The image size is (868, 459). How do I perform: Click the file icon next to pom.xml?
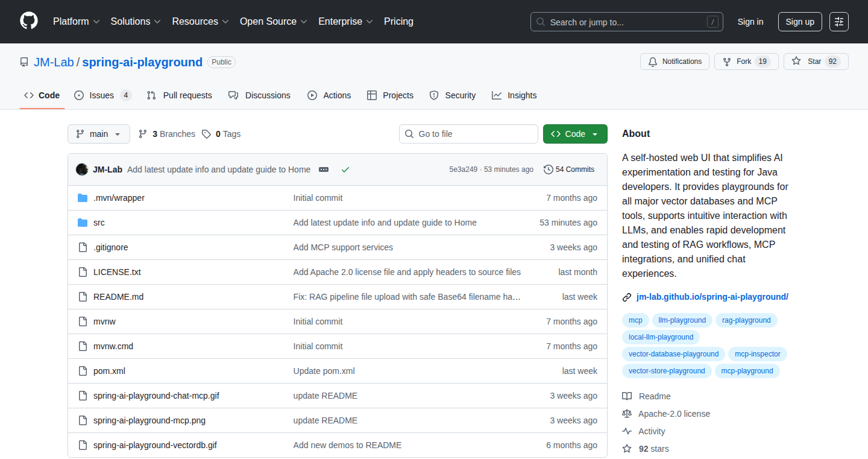coord(83,371)
